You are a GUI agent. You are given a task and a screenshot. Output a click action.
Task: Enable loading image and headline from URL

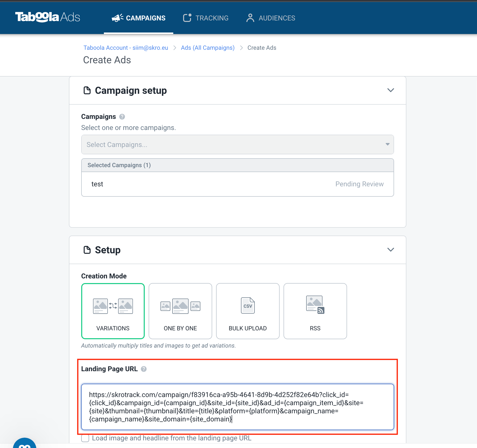point(85,438)
